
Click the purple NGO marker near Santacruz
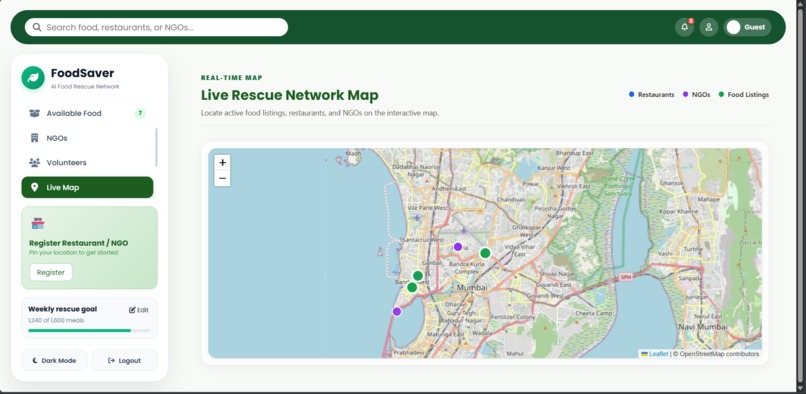(457, 247)
